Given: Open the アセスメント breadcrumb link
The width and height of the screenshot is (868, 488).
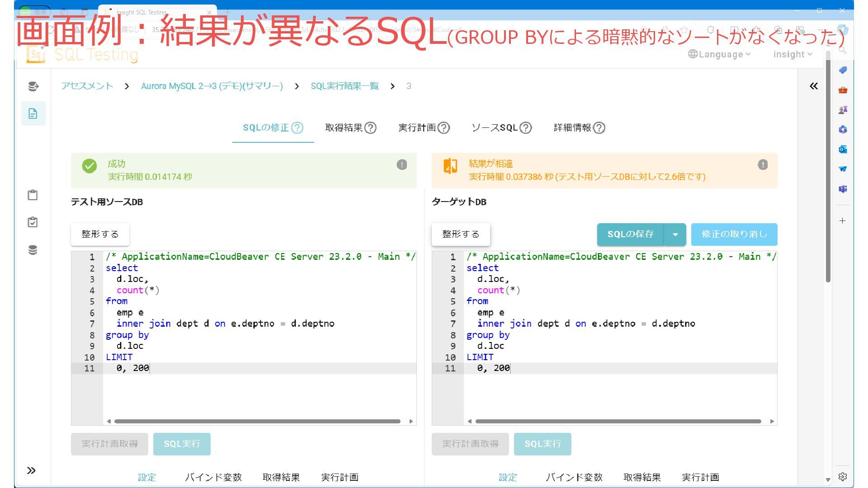Looking at the screenshot, I should [x=87, y=86].
